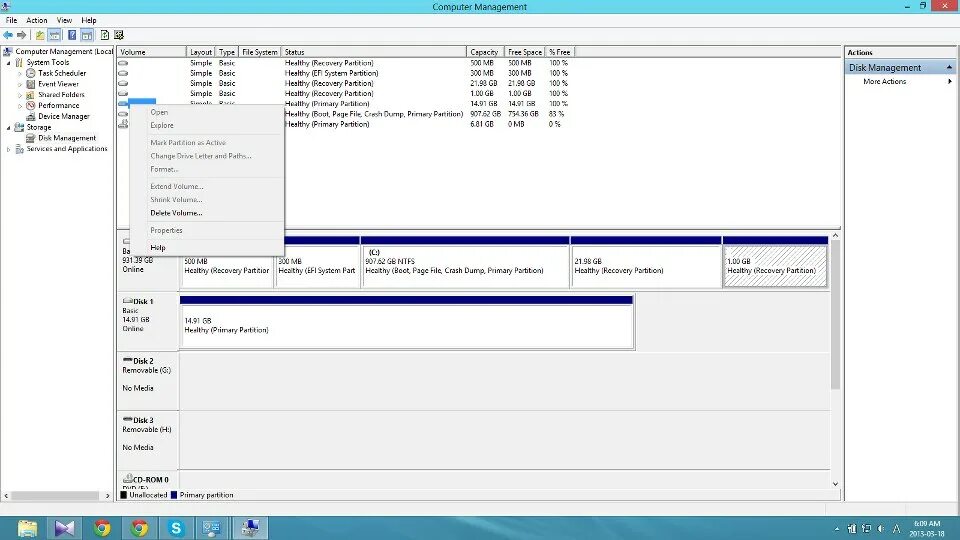Sort by the Capacity column header

coord(485,52)
